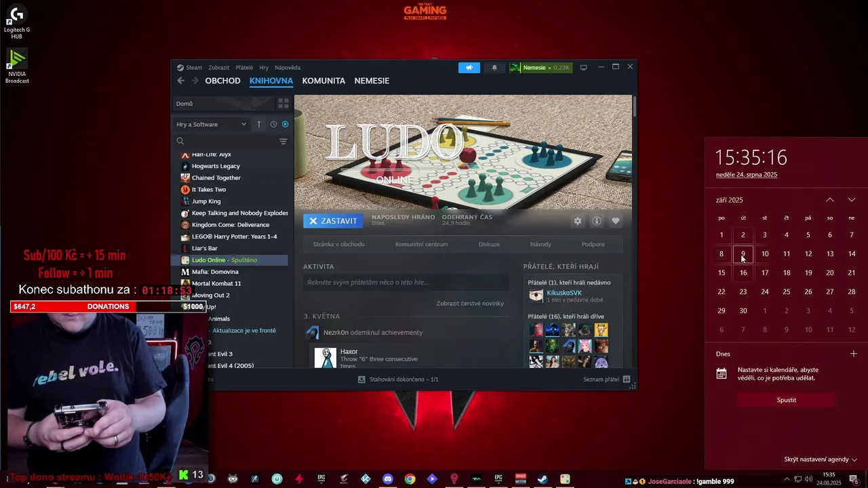Viewport: 868px width, 488px height.
Task: Open Discord from the taskbar
Action: pos(388,479)
